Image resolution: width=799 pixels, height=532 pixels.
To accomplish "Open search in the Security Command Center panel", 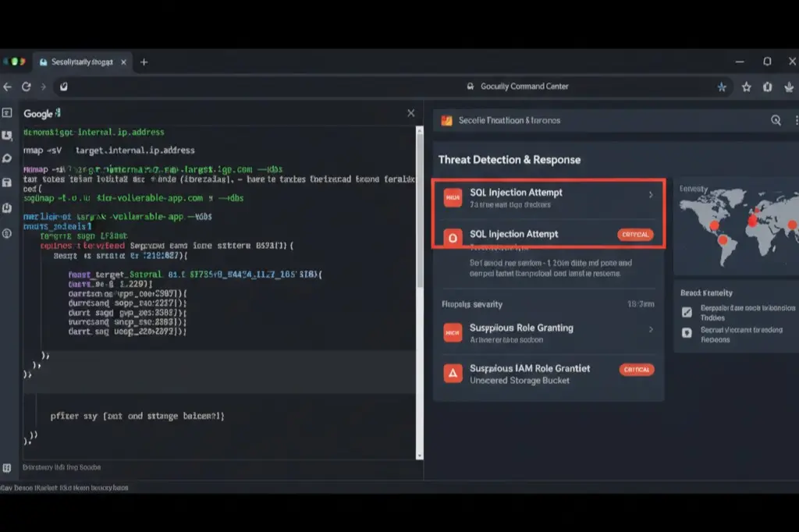I will coord(776,121).
